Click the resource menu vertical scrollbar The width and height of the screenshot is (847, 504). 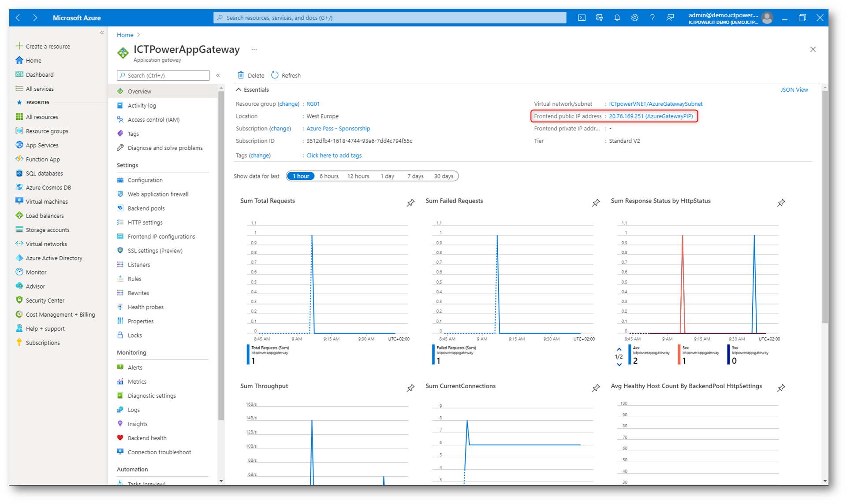221,256
